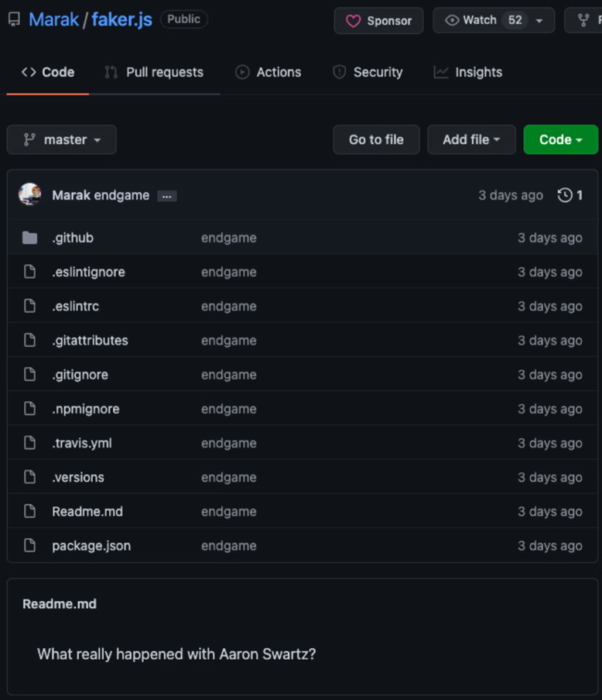Open the .github folder
Viewport: 602px width, 700px height.
click(x=73, y=238)
